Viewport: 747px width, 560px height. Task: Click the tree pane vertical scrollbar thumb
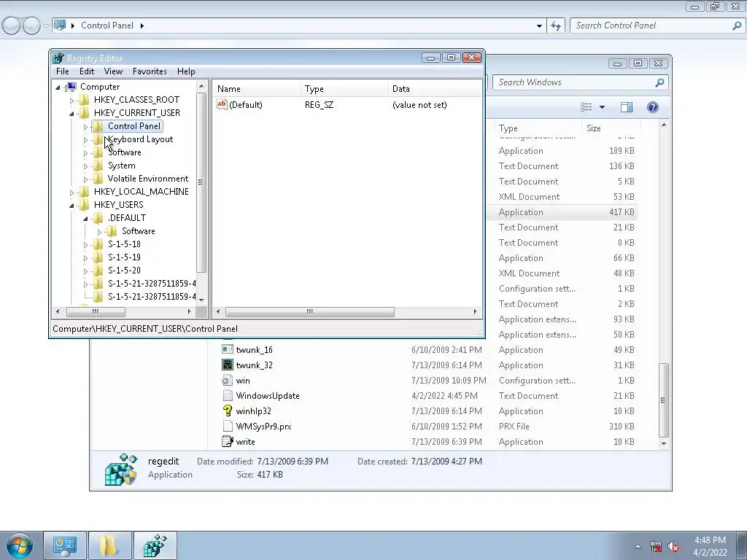coord(201,182)
